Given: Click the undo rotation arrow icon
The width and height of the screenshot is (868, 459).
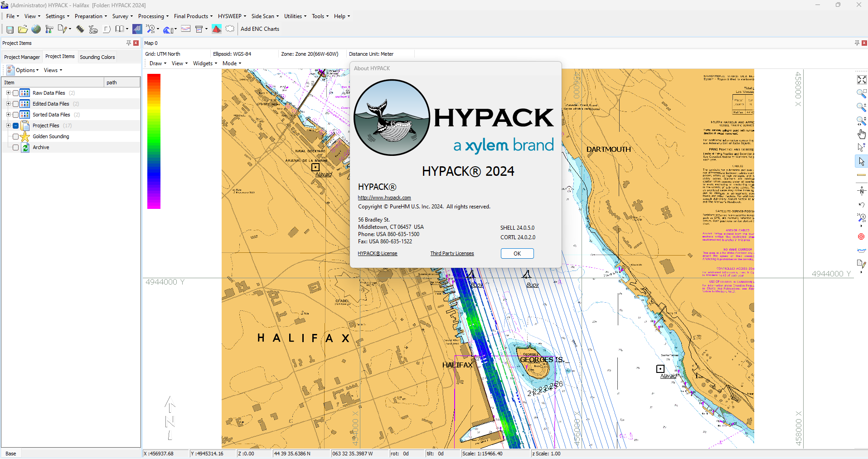Looking at the screenshot, I should point(861,205).
